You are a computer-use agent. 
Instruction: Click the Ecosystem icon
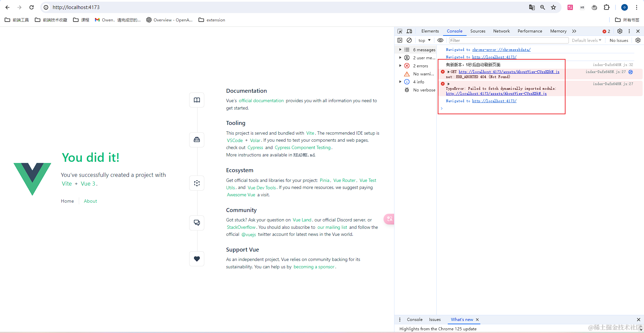[x=197, y=183]
